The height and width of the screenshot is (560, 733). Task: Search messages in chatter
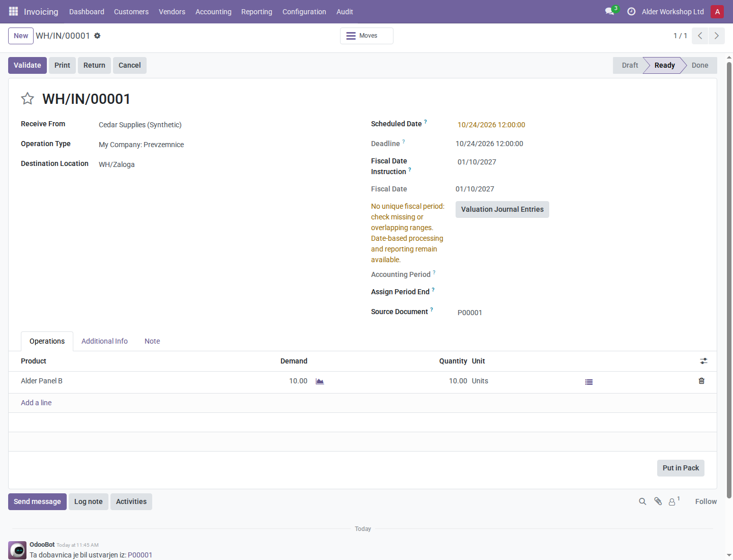642,501
